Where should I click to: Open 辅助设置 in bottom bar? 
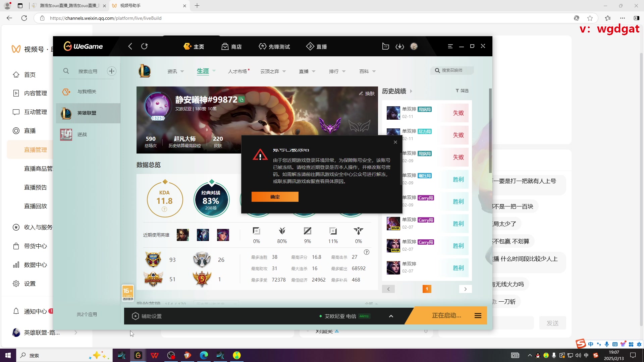point(147,316)
